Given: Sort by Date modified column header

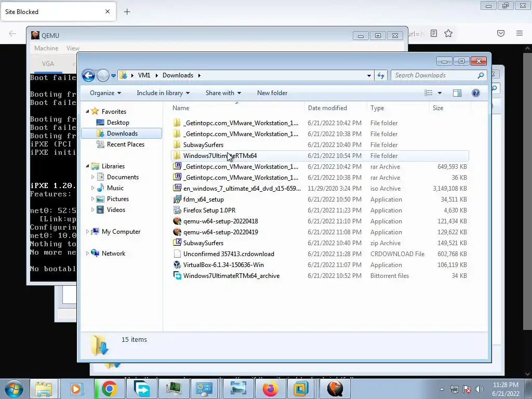Looking at the screenshot, I should [327, 108].
